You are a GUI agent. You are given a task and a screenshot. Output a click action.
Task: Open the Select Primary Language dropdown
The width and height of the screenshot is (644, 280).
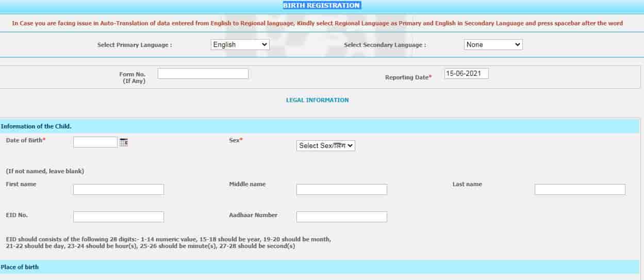[x=240, y=45]
